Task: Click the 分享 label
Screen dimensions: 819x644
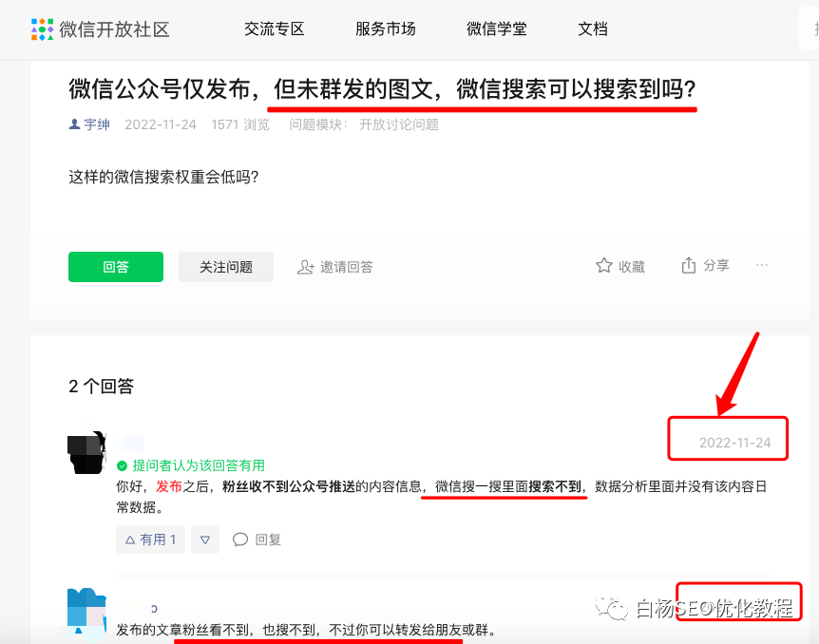Action: click(716, 266)
